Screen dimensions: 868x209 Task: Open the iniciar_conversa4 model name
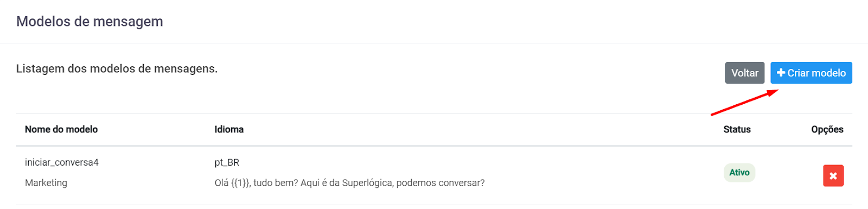[62, 162]
